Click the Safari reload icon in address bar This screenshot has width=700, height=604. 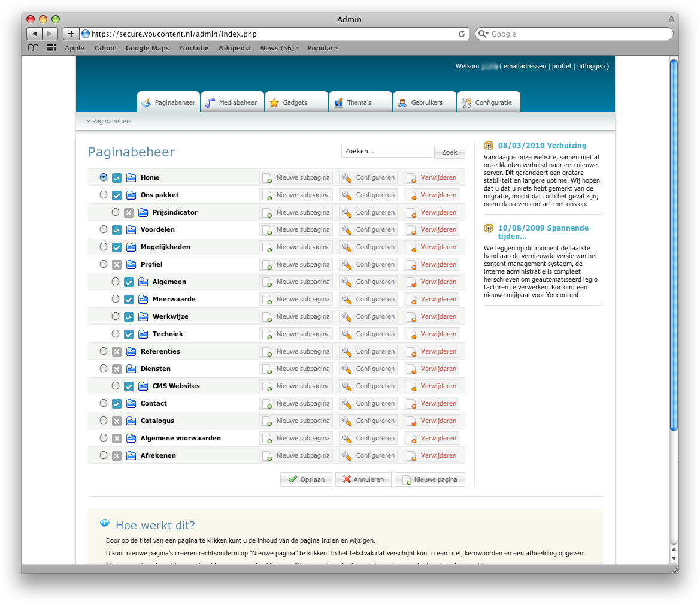462,34
